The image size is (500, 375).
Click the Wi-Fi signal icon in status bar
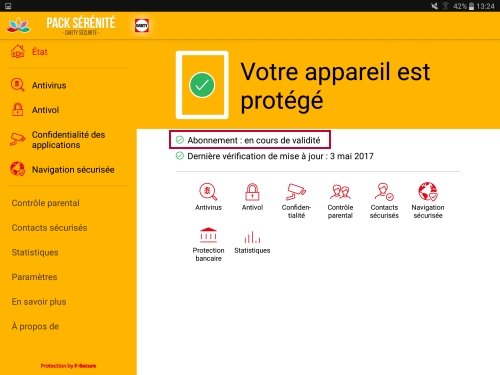pyautogui.click(x=445, y=6)
